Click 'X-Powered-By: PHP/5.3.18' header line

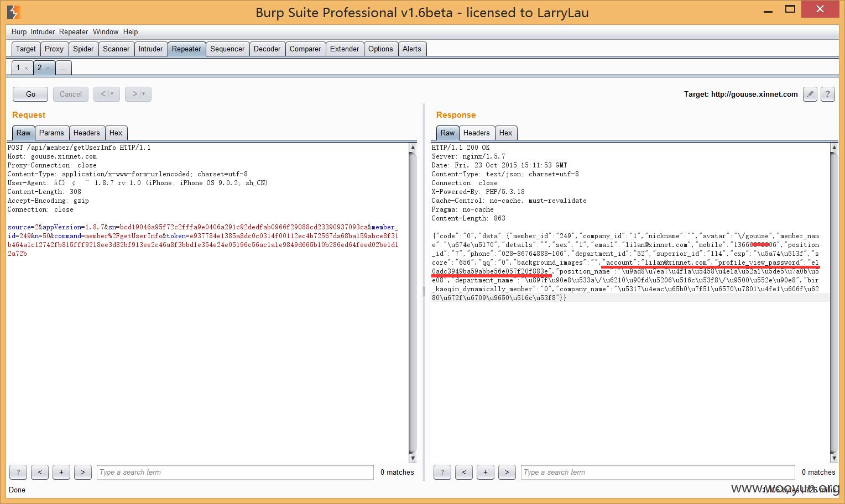click(478, 192)
